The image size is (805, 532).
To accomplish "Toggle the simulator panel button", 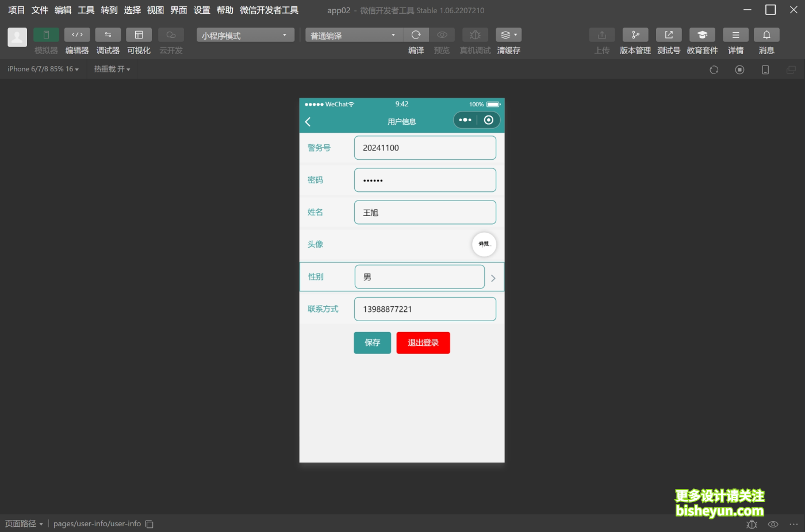I will pyautogui.click(x=46, y=35).
